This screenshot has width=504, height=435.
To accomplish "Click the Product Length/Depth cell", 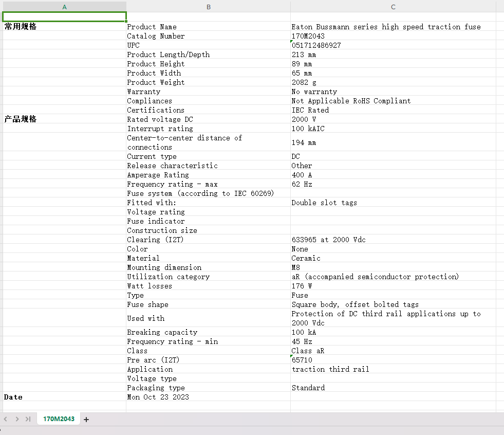I will point(208,55).
